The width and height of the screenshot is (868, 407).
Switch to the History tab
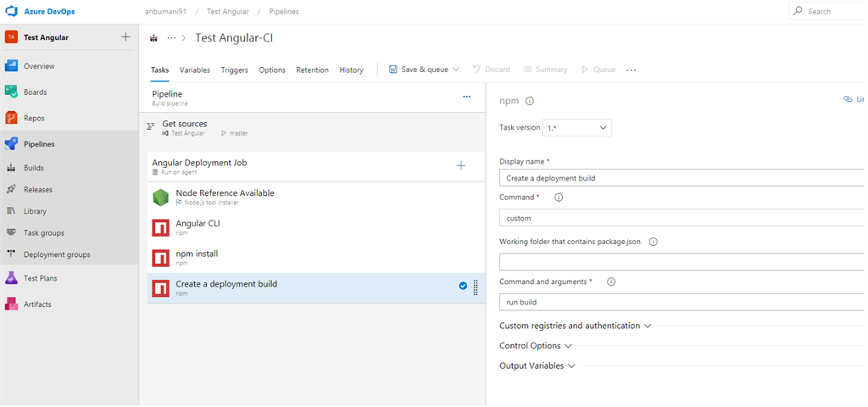point(352,70)
